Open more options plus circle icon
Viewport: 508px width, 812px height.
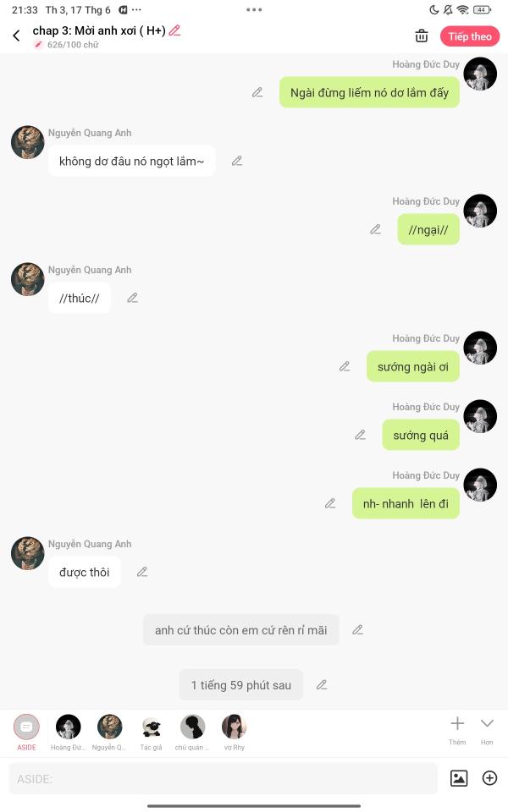489,778
